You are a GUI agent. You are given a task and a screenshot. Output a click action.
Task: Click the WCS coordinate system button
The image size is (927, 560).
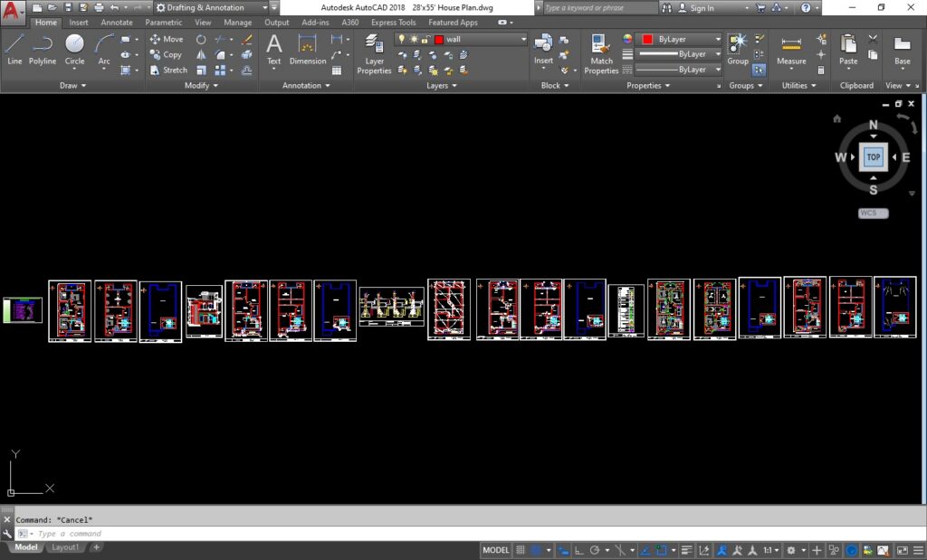(x=874, y=214)
